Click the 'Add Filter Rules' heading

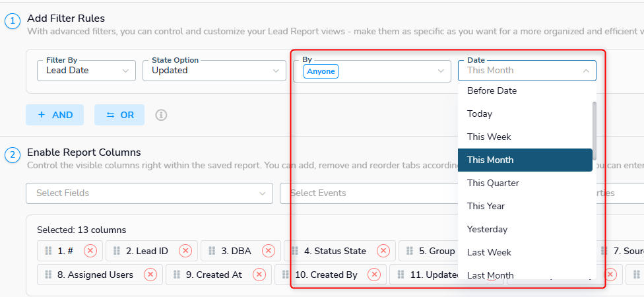coord(66,18)
